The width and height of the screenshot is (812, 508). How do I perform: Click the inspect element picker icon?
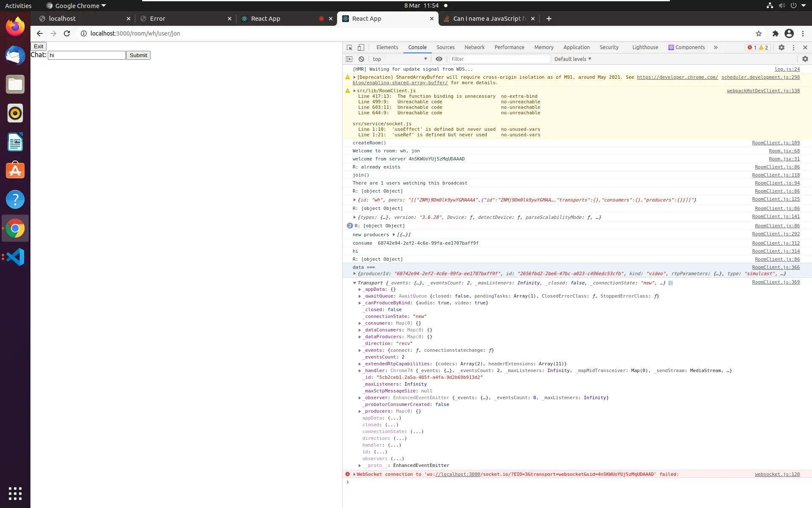tap(349, 47)
